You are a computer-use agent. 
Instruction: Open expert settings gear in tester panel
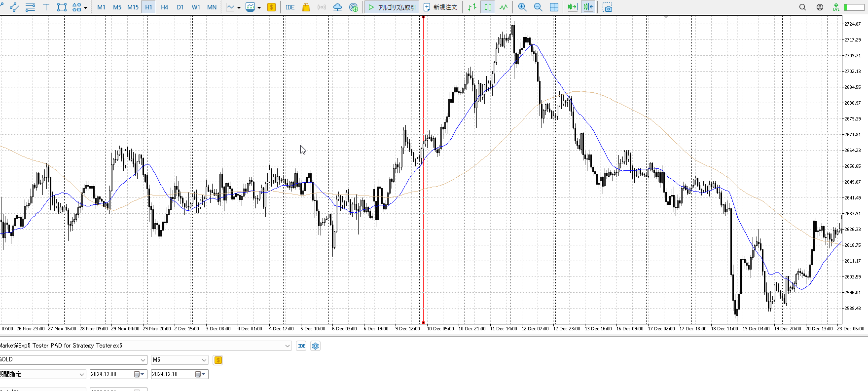(x=316, y=346)
